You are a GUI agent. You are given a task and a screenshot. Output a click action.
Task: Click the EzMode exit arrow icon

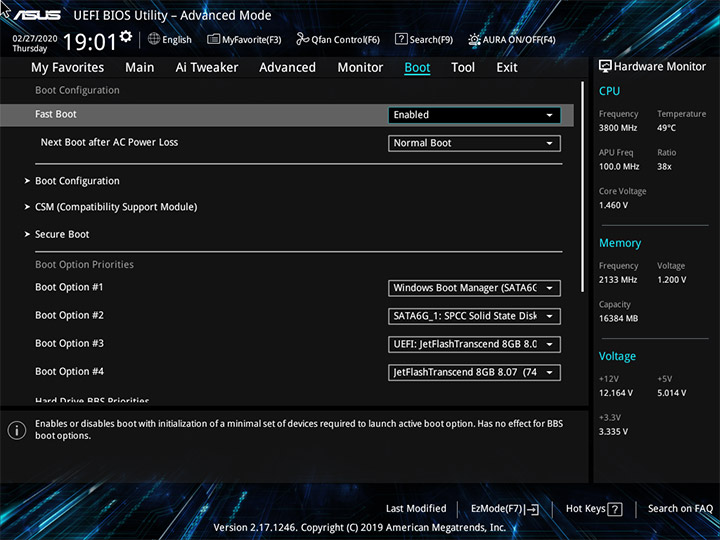[x=532, y=509]
